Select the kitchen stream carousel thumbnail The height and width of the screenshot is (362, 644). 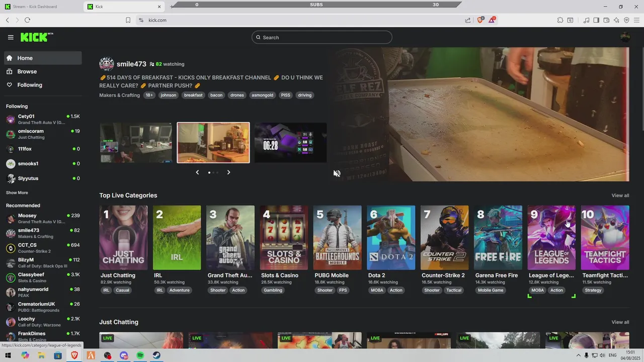pos(213,143)
